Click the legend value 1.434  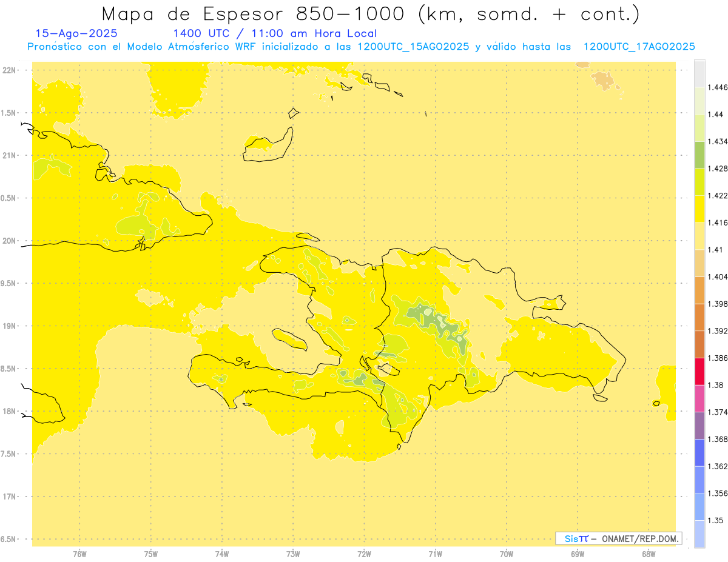coord(718,141)
